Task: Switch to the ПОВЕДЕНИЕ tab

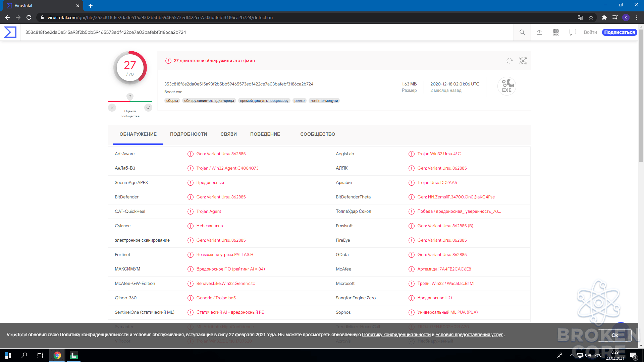Action: click(265, 134)
